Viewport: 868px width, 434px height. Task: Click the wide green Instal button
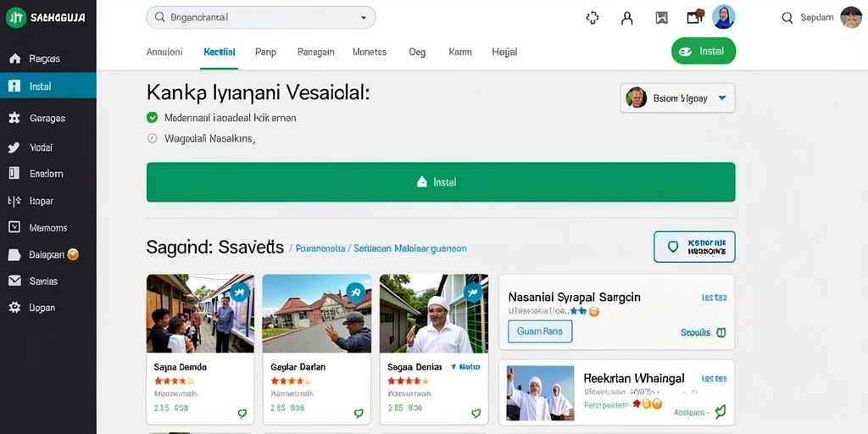[441, 182]
